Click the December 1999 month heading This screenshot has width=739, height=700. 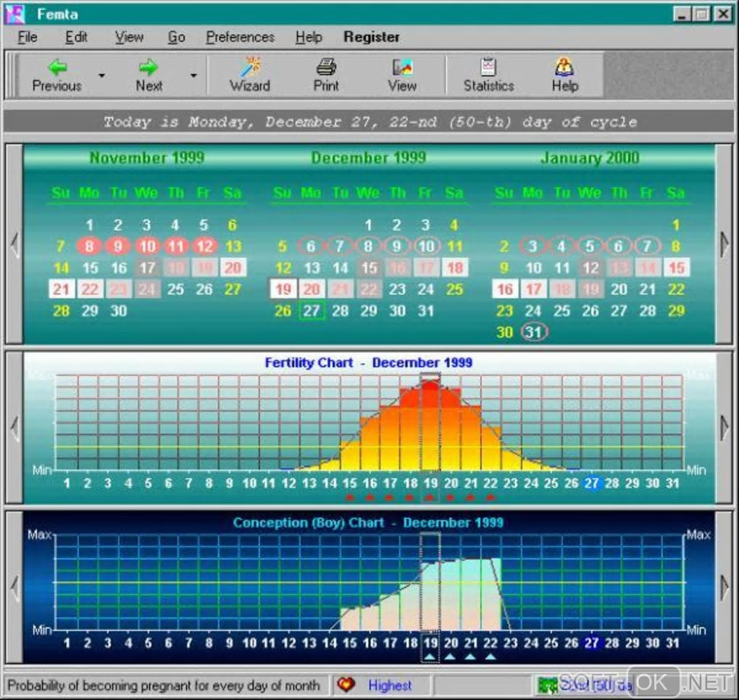coord(369,158)
